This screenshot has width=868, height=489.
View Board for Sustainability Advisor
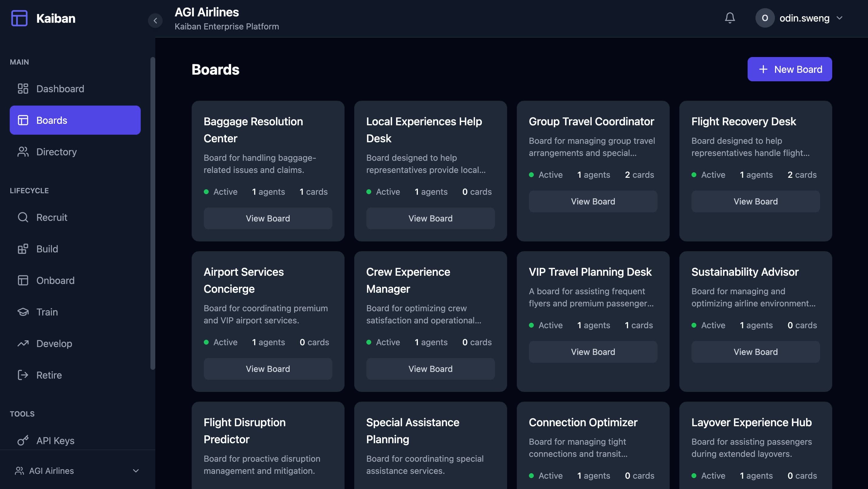pyautogui.click(x=755, y=352)
